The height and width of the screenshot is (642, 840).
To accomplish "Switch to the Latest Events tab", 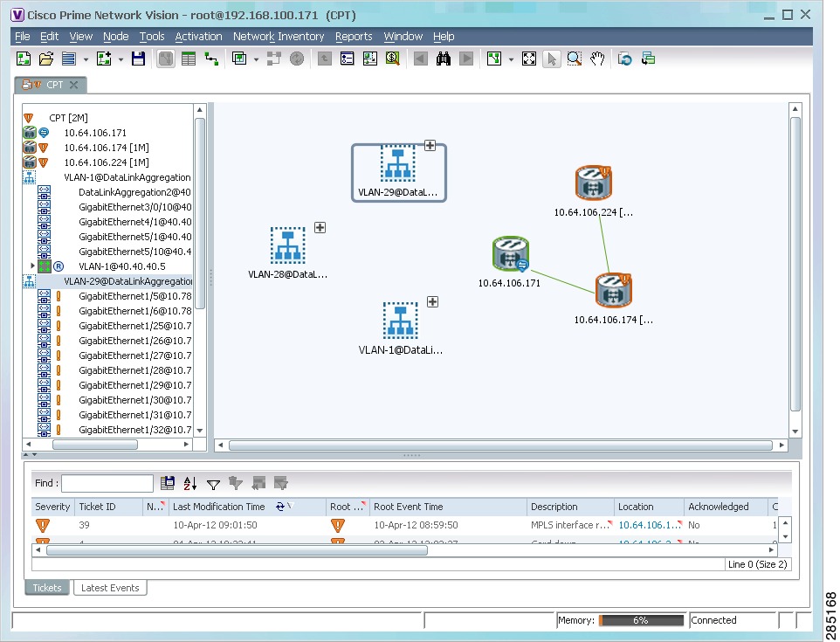I will pyautogui.click(x=110, y=588).
